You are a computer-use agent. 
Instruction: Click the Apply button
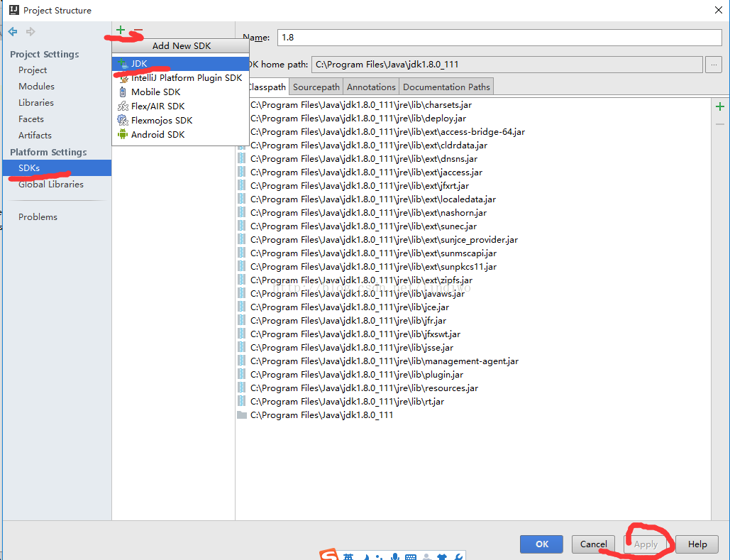point(646,544)
